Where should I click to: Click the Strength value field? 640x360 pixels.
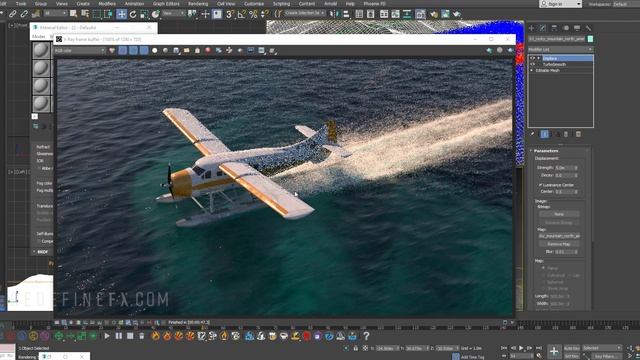[x=564, y=168]
